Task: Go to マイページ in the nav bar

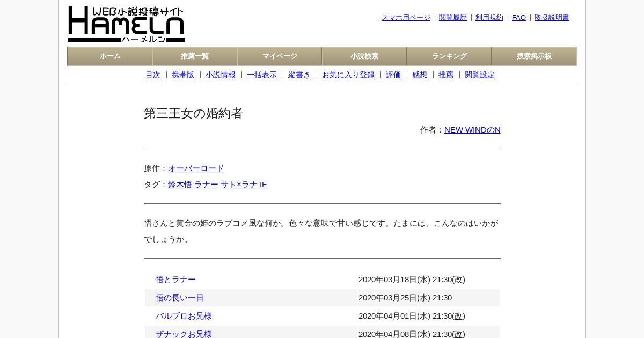Action: (280, 56)
